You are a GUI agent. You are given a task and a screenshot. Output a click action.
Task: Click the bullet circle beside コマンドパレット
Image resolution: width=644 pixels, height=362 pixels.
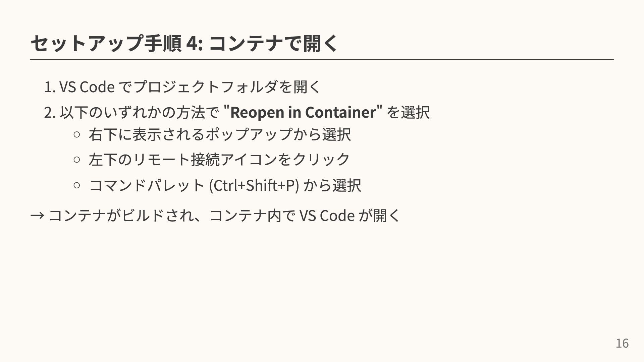click(x=76, y=185)
